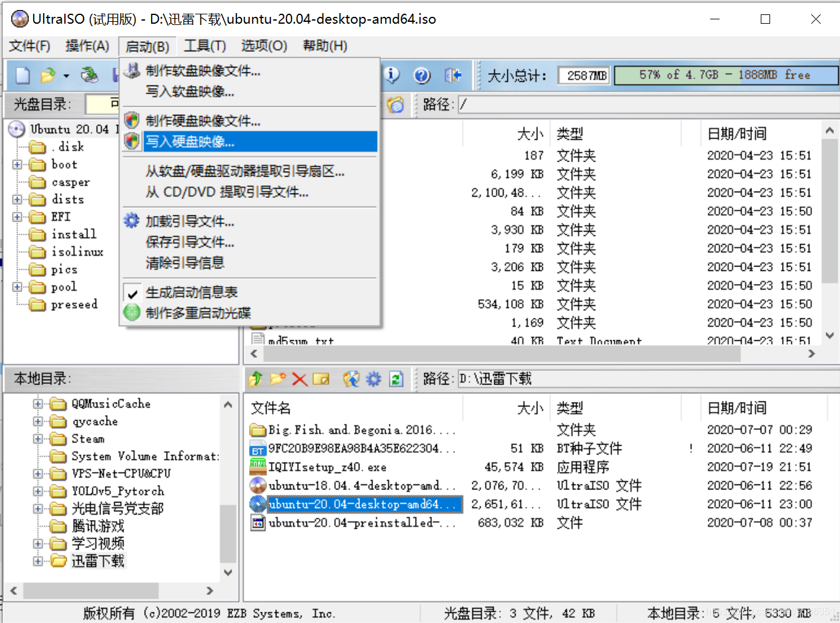840x623 pixels.
Task: Click the 2587MB total size field
Action: click(584, 76)
